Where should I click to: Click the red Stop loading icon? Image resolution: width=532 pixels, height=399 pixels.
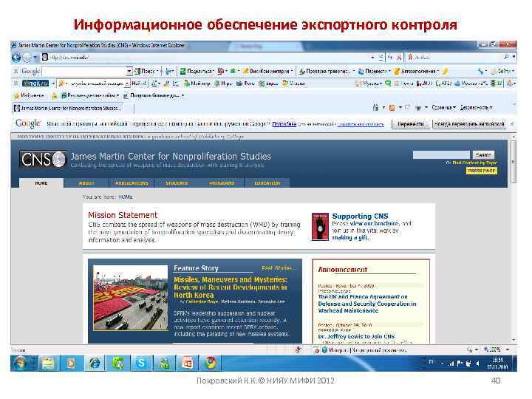pyautogui.click(x=399, y=57)
